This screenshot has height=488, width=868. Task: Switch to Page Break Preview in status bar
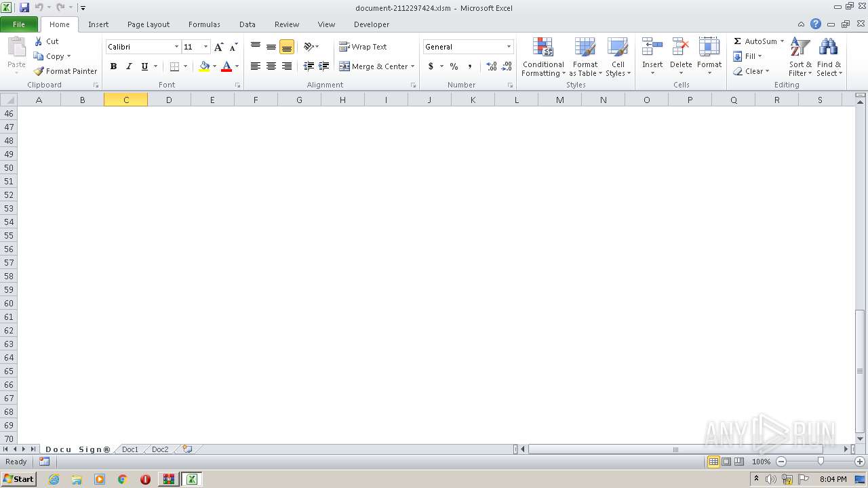(x=739, y=462)
